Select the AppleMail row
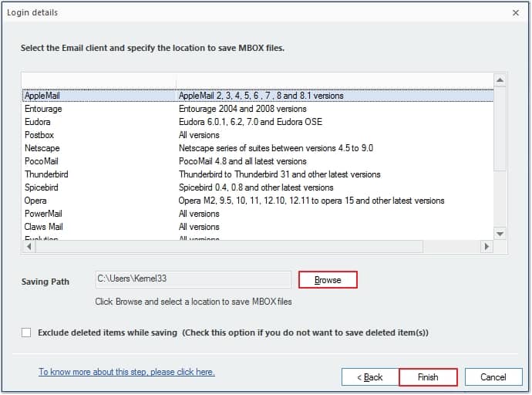Screen dimensions: 532x395 (x=258, y=96)
